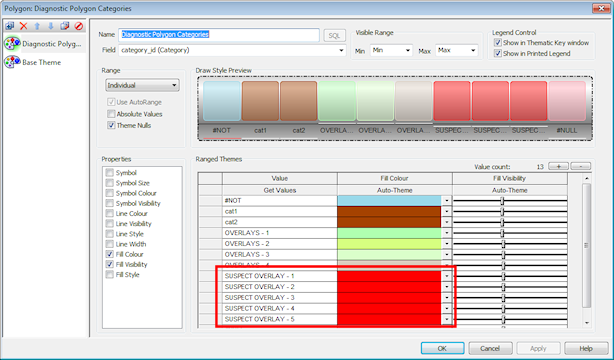Move theme up with the up arrow icon
This screenshot has height=360, width=614.
click(x=37, y=26)
